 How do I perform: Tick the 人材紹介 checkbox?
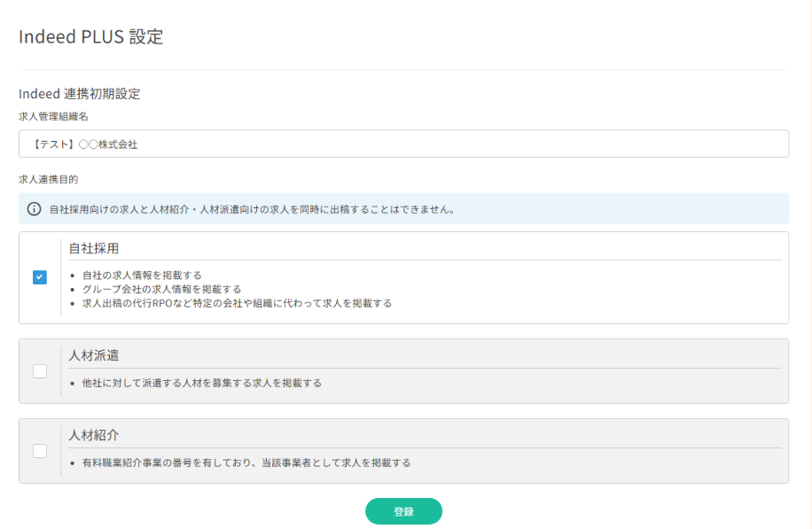[x=40, y=451]
